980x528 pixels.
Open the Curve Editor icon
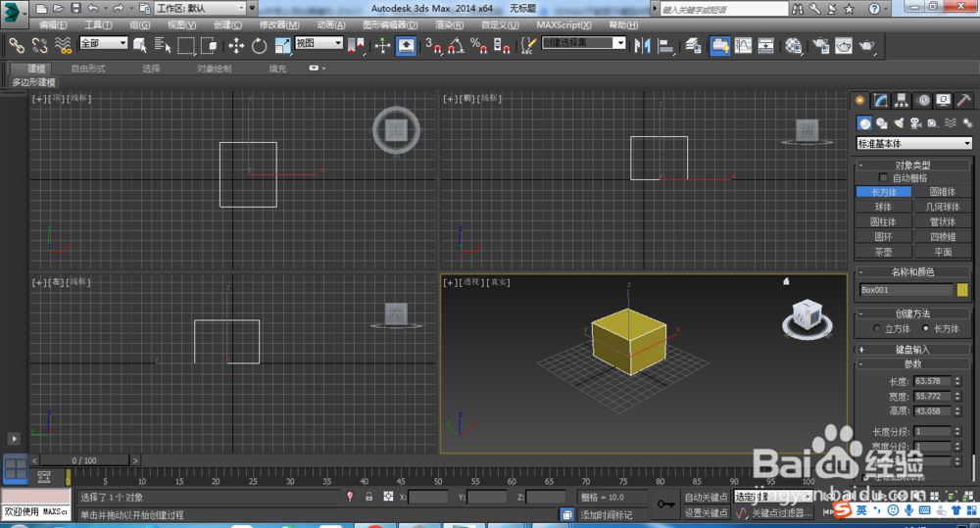click(743, 46)
